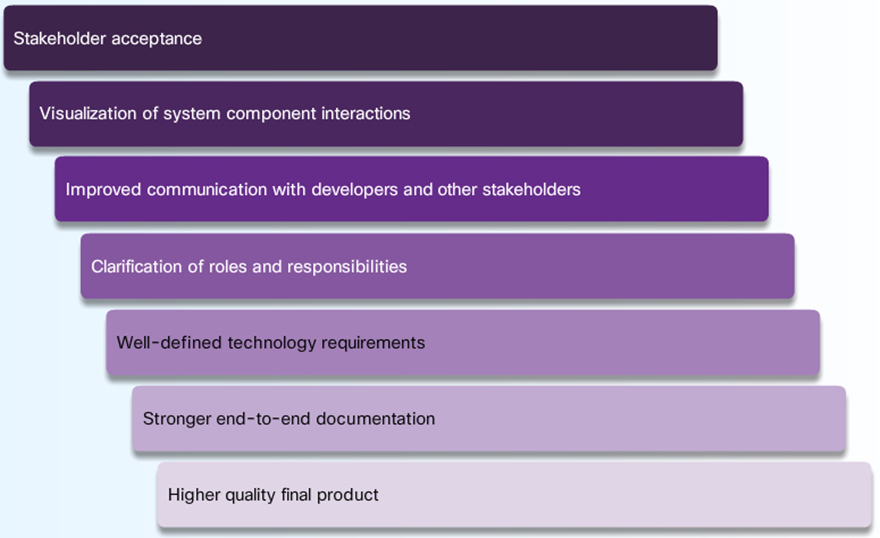The height and width of the screenshot is (538, 880).
Task: Click the "Well-defined technology requirements" text
Action: [270, 343]
